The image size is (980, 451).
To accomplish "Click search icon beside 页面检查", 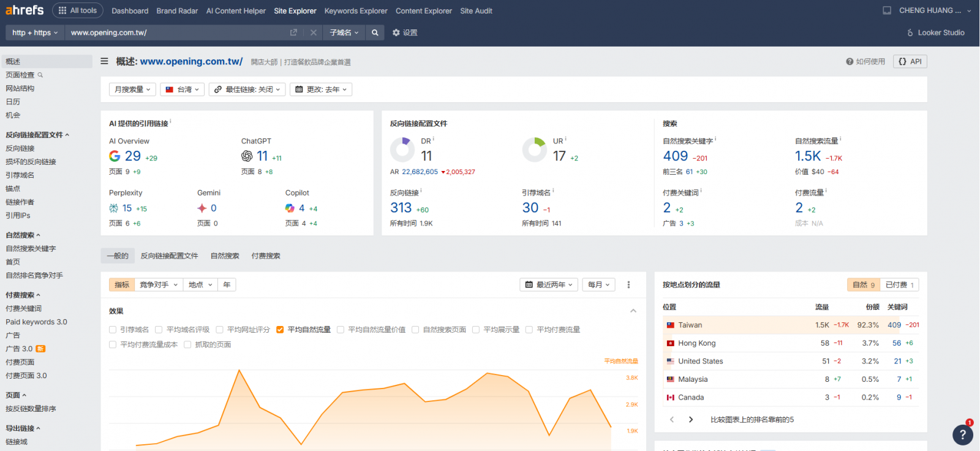I will (40, 75).
